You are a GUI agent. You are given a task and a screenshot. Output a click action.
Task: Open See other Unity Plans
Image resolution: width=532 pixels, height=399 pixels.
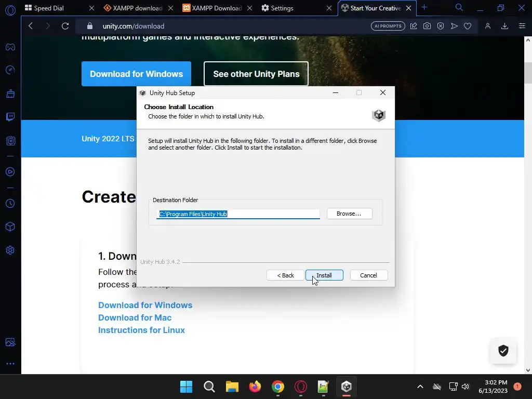pyautogui.click(x=256, y=74)
